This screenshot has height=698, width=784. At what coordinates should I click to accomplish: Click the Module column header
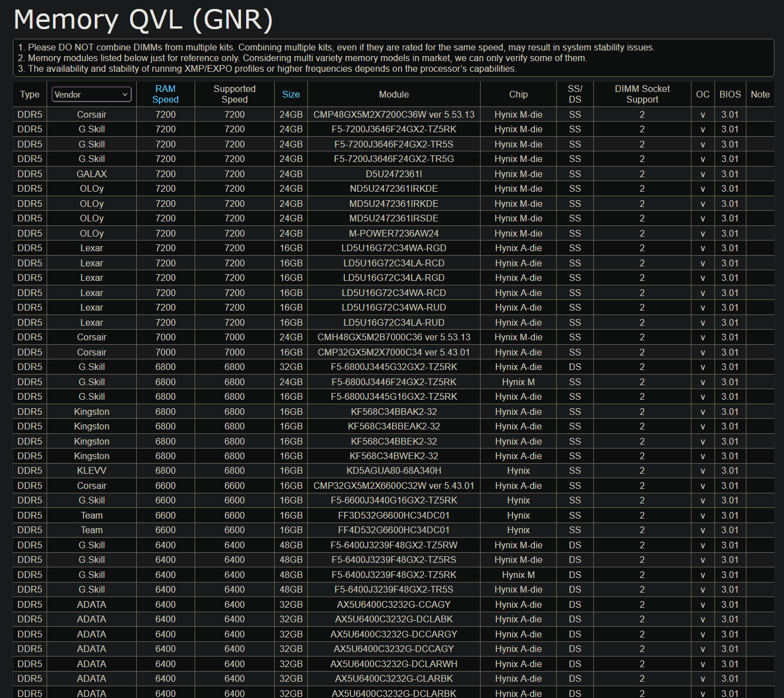(x=394, y=94)
